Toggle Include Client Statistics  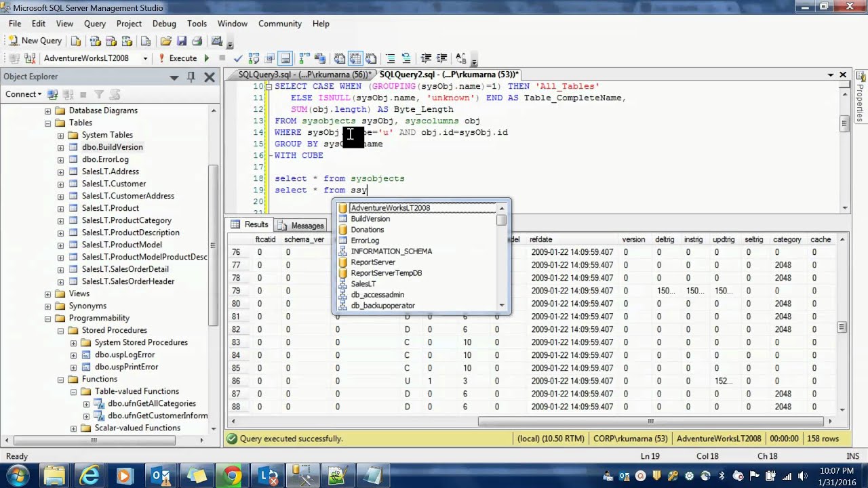320,58
